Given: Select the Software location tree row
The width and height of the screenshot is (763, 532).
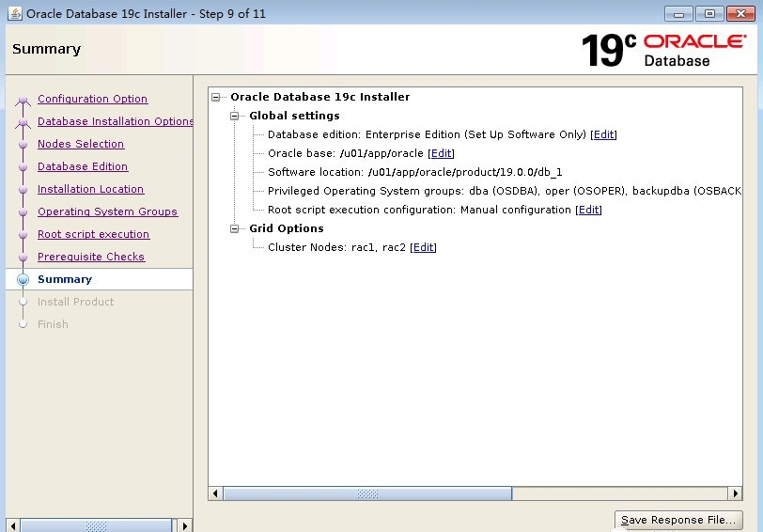Looking at the screenshot, I should click(x=414, y=172).
